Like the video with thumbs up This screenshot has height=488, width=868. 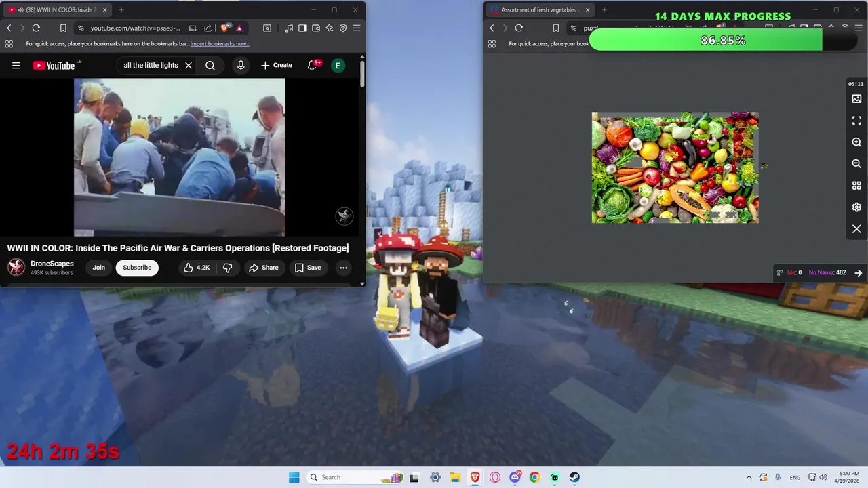coord(197,268)
